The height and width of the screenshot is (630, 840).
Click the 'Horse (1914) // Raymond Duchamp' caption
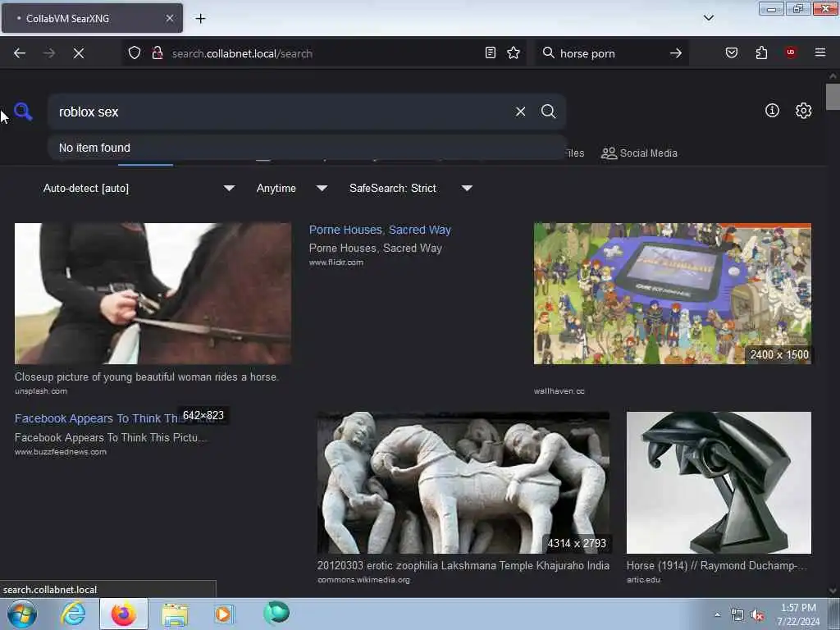(x=716, y=566)
